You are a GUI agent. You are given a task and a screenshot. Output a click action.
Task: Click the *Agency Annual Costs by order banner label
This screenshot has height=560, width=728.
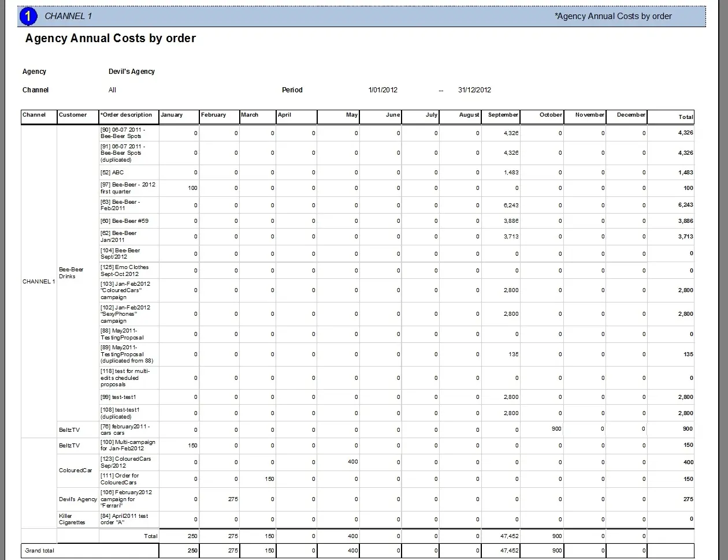tap(613, 16)
